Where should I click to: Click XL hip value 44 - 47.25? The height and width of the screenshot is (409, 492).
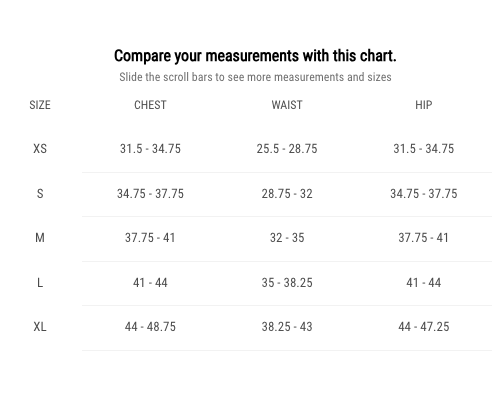[x=424, y=327]
